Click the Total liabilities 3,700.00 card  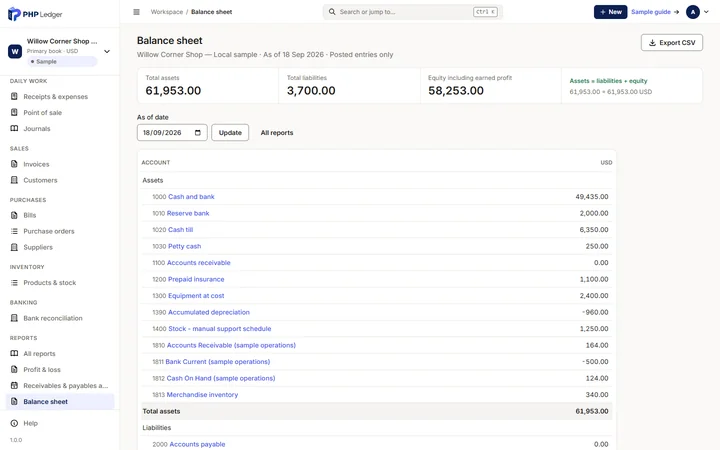point(349,86)
